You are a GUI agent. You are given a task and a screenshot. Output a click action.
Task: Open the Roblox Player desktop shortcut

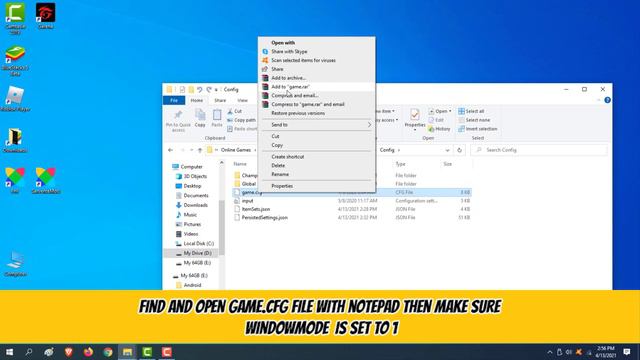click(15, 98)
